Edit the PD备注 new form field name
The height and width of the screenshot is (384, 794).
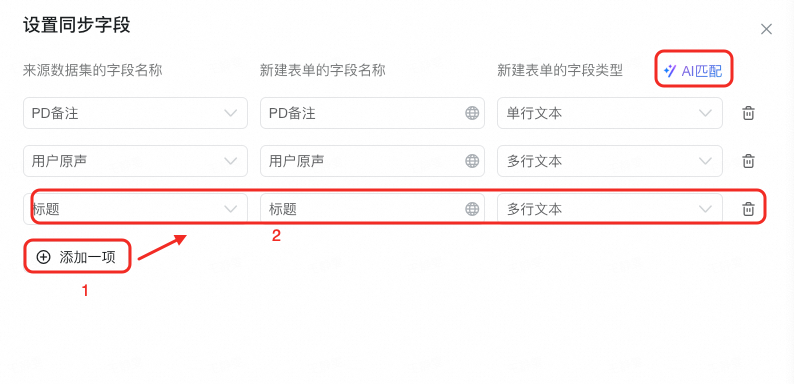click(372, 113)
